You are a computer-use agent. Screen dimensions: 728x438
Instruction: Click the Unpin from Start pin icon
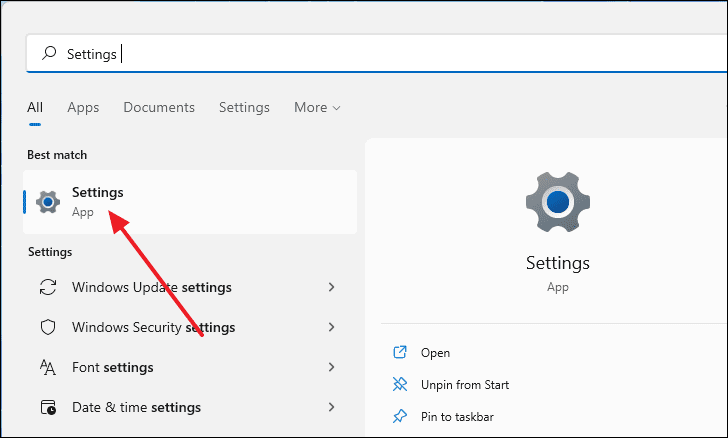(400, 384)
